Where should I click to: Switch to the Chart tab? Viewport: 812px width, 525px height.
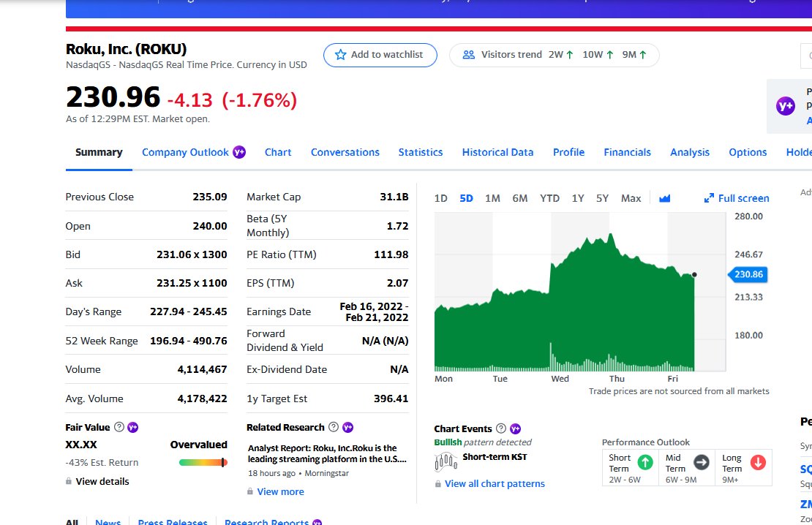(x=278, y=152)
